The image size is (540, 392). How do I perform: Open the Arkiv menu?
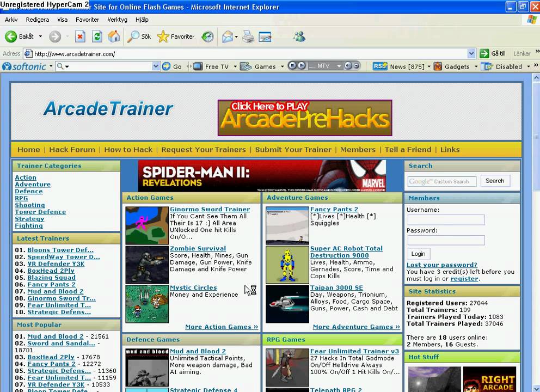tap(11, 20)
